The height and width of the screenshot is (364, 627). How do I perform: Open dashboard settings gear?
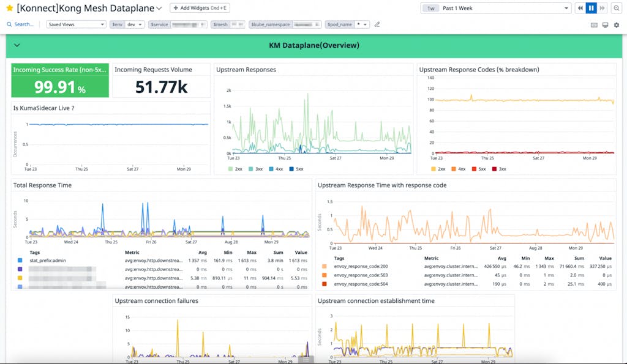(616, 24)
